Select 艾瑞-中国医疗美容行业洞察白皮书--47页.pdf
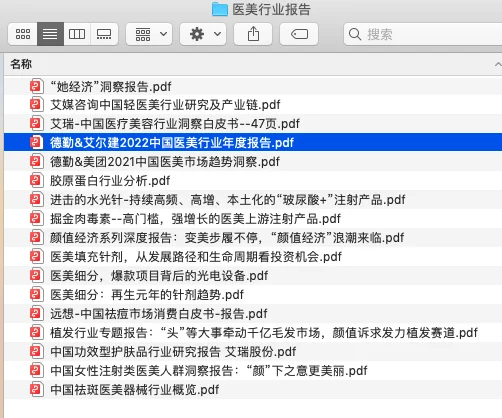This screenshot has height=418, width=502. coord(175,124)
